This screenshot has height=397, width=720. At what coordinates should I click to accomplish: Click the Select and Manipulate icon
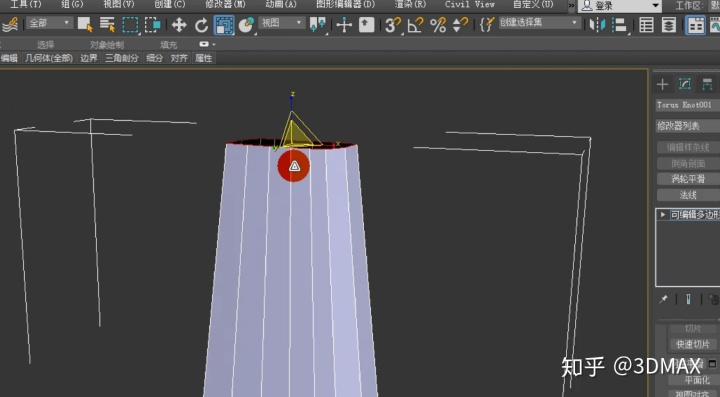[x=344, y=25]
